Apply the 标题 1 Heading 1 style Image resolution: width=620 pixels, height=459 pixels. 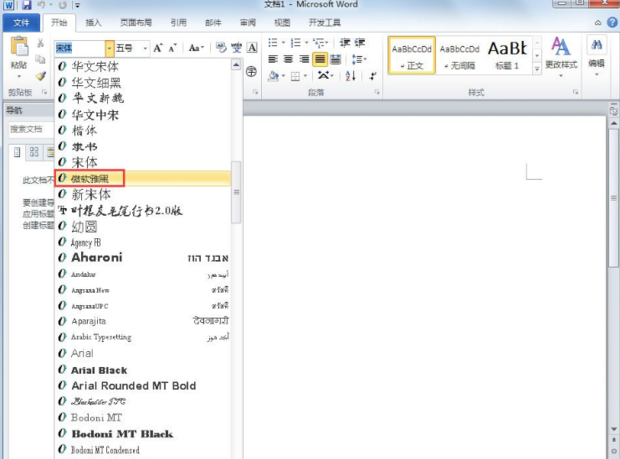508,55
